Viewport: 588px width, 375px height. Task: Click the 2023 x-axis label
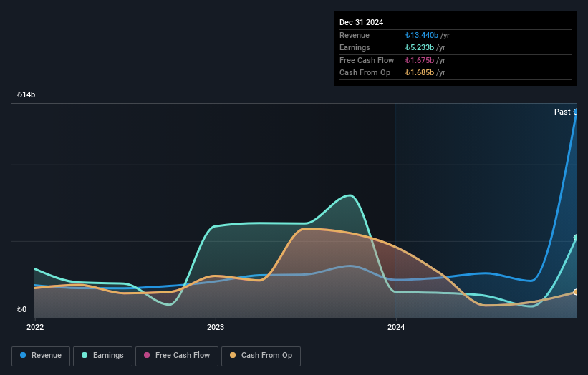coord(216,327)
